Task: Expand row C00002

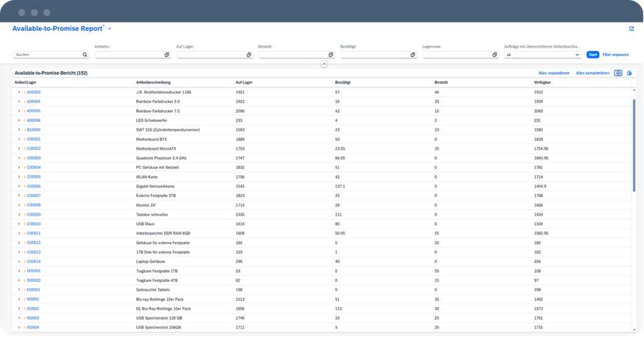Action: pos(19,149)
